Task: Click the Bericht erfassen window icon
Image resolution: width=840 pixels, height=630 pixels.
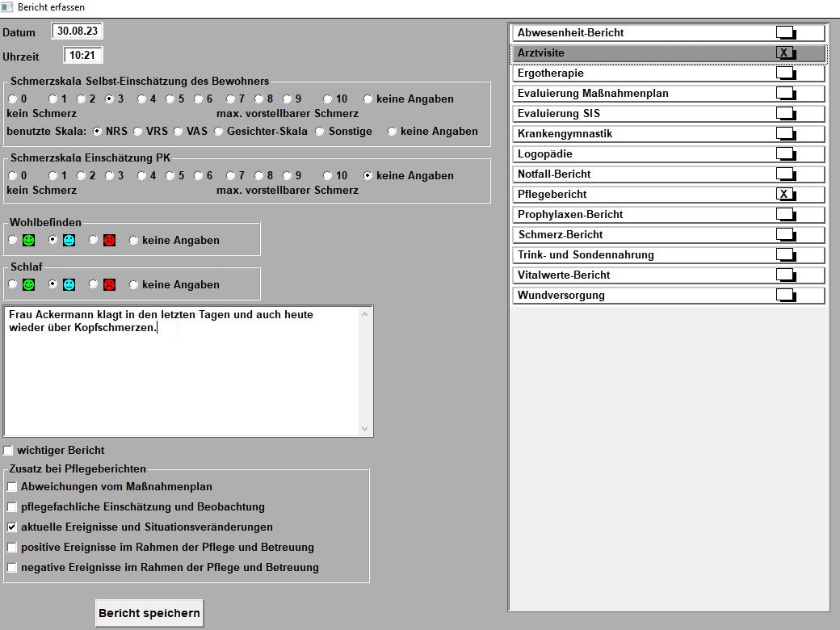Action: coord(7,7)
